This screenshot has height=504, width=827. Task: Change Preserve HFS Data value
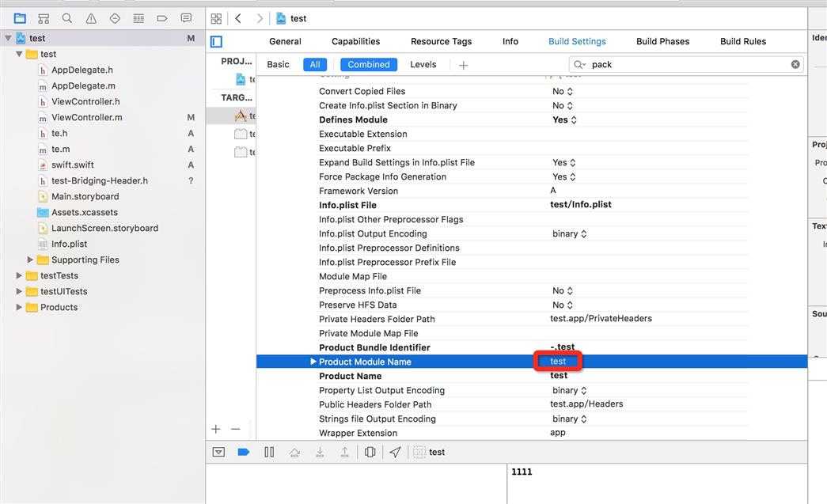[x=562, y=305]
